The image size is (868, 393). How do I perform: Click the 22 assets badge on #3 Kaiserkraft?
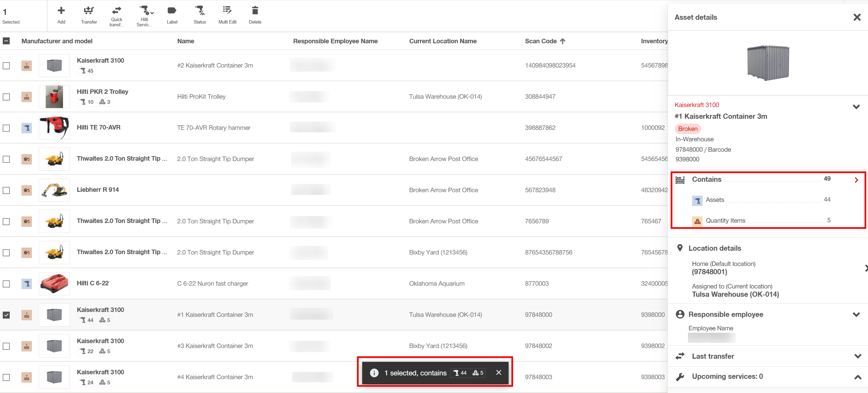pos(87,351)
